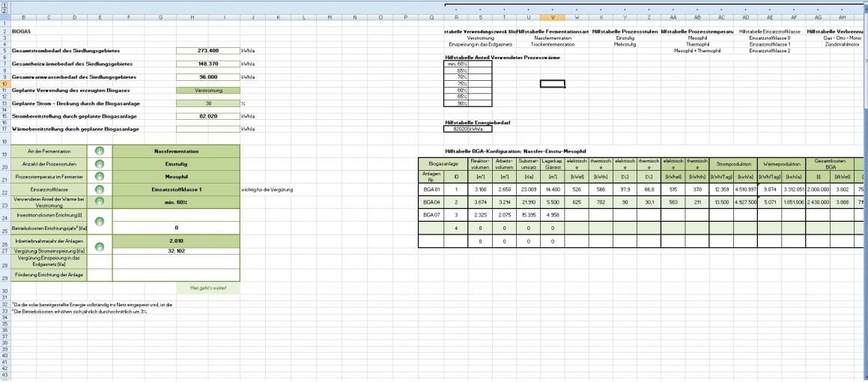Select the Nassfermentation value cell
The width and height of the screenshot is (868, 382).
(176, 151)
